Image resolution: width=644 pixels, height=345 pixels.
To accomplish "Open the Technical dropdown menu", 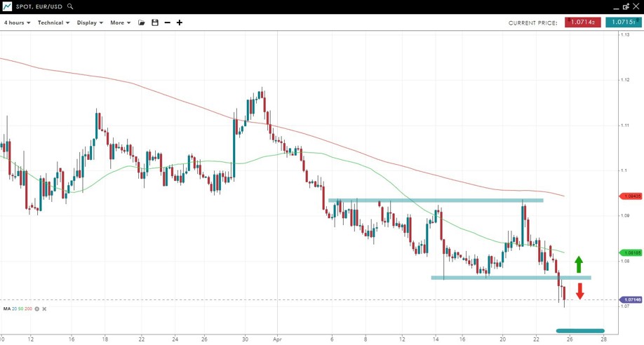I will click(53, 22).
